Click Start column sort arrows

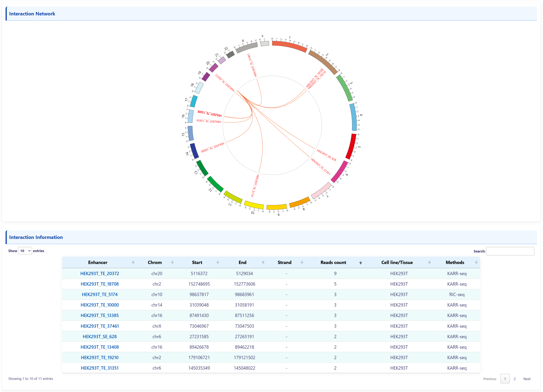pos(218,262)
